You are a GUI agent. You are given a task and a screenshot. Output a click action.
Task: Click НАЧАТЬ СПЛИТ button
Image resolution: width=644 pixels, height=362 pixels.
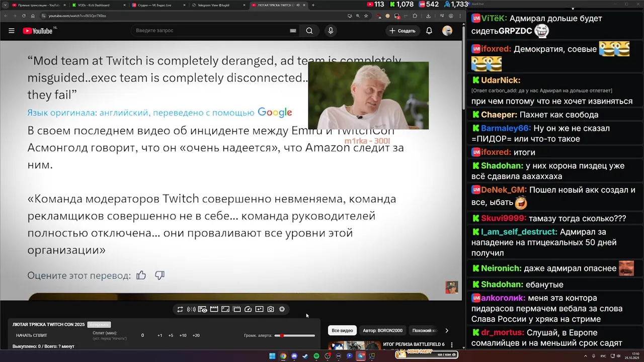(x=32, y=335)
